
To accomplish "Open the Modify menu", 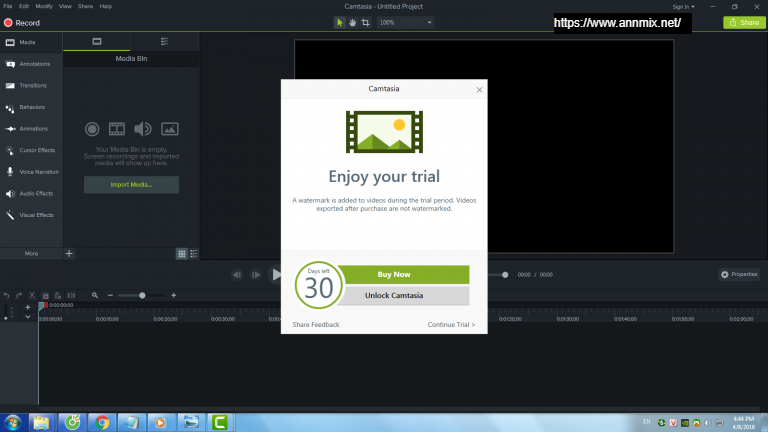I will coord(44,6).
